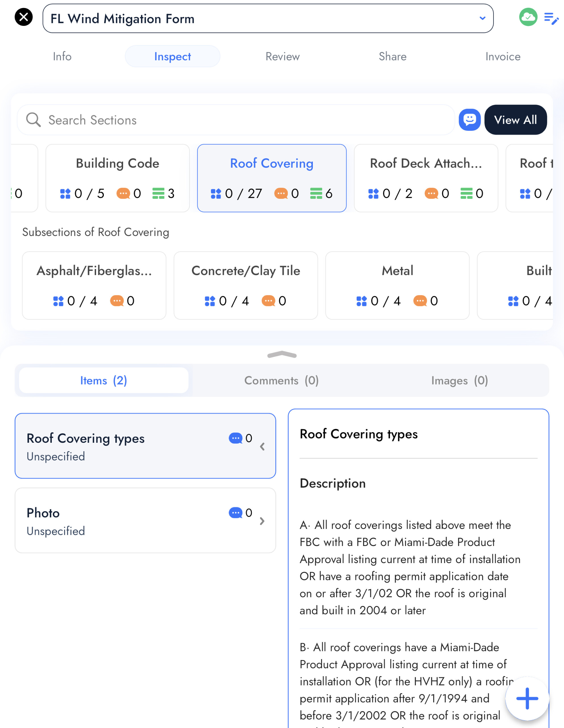564x728 pixels.
Task: Open the edit list icon at top right
Action: [551, 18]
